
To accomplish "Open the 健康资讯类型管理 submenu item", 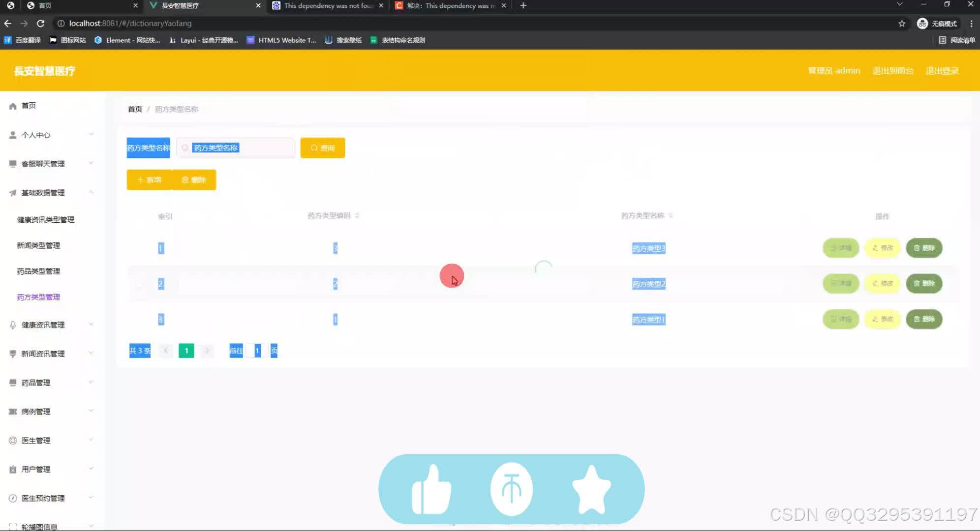I will pyautogui.click(x=46, y=220).
